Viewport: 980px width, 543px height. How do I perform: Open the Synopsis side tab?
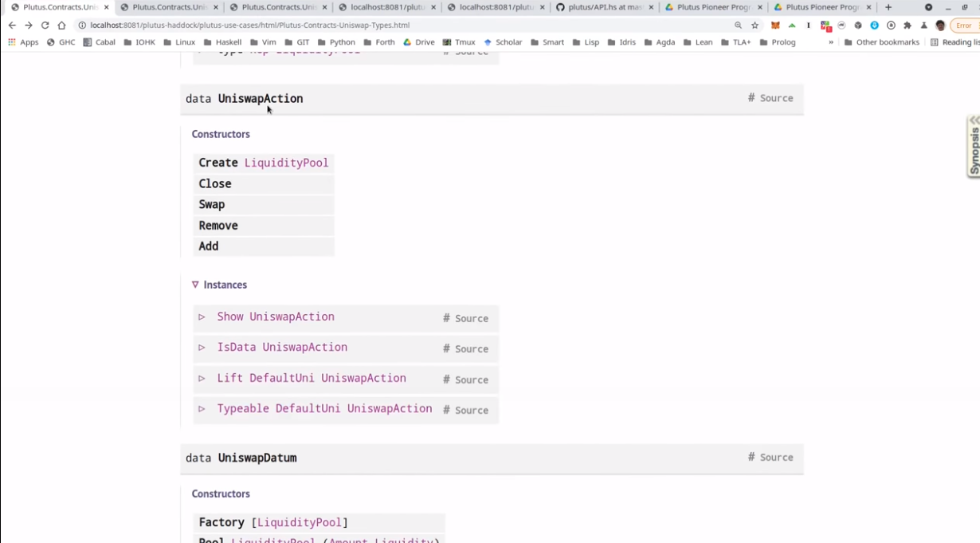(974, 147)
